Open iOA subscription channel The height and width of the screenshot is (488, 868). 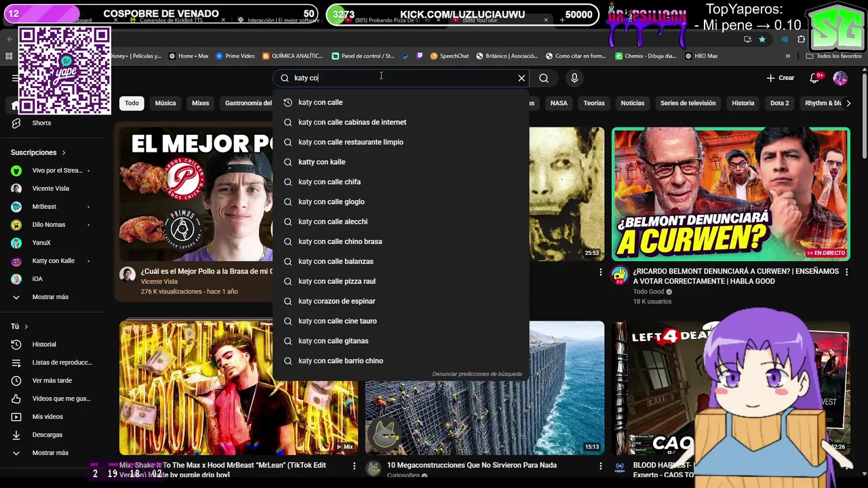point(52,279)
